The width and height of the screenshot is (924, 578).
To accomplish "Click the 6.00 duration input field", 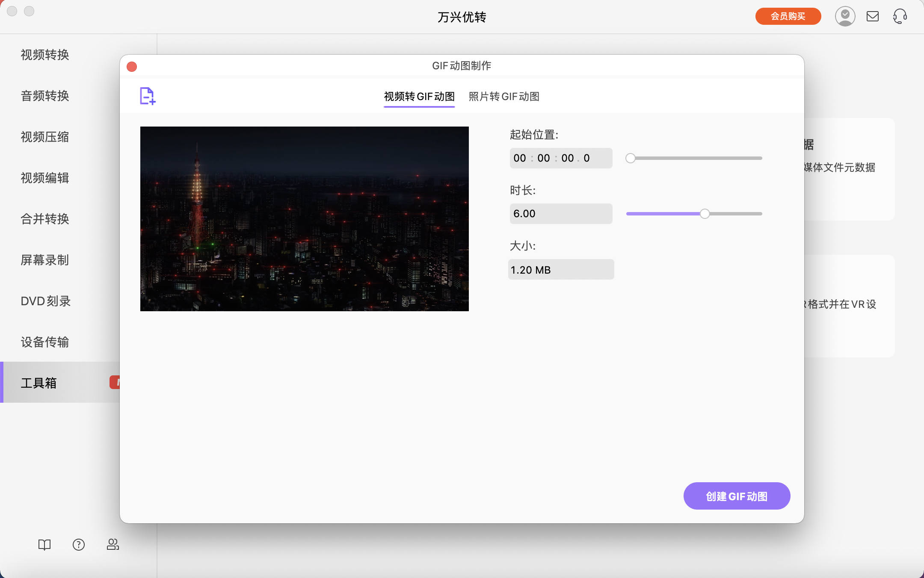I will 561,213.
